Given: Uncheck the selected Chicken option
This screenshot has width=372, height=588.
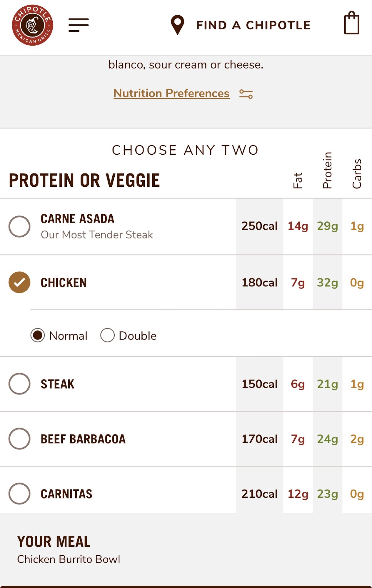Looking at the screenshot, I should pos(19,283).
